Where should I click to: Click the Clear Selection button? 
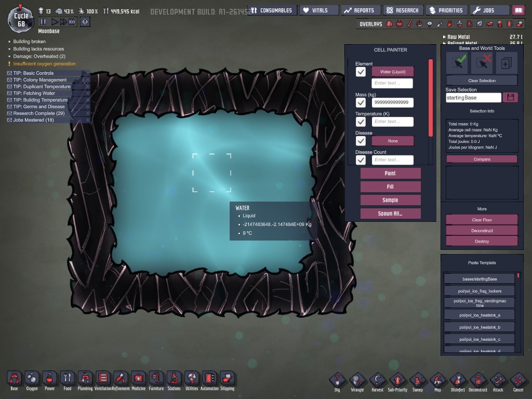[x=482, y=81]
